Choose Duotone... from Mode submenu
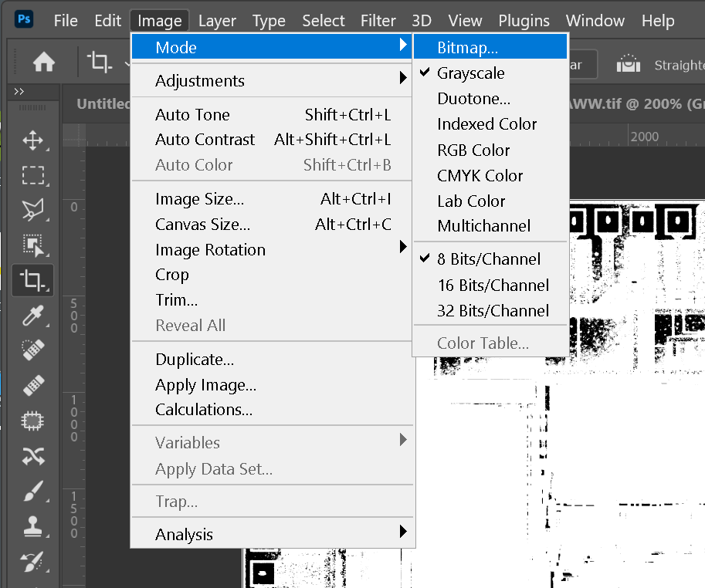This screenshot has width=705, height=588. pos(490,98)
